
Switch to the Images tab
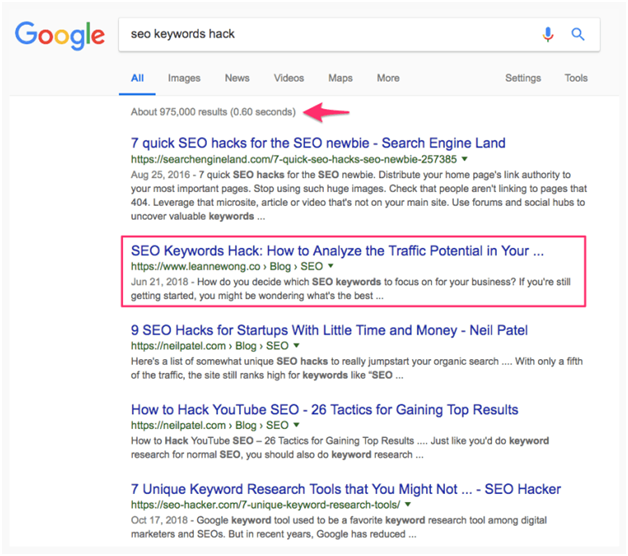point(184,78)
